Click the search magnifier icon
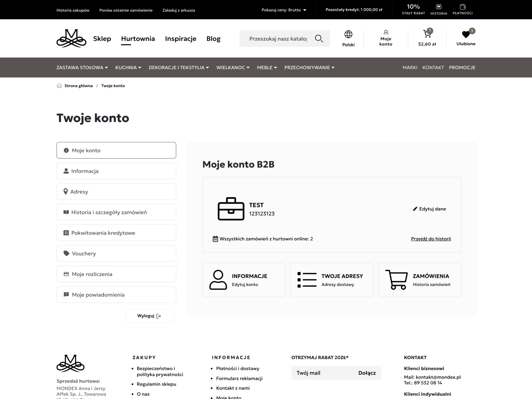 coord(319,38)
